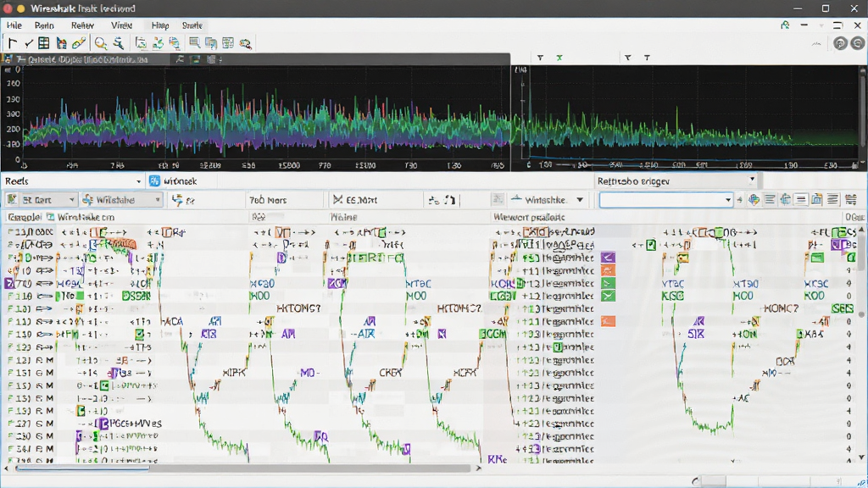Click the colorful globe icon beside the filter box

tap(754, 200)
